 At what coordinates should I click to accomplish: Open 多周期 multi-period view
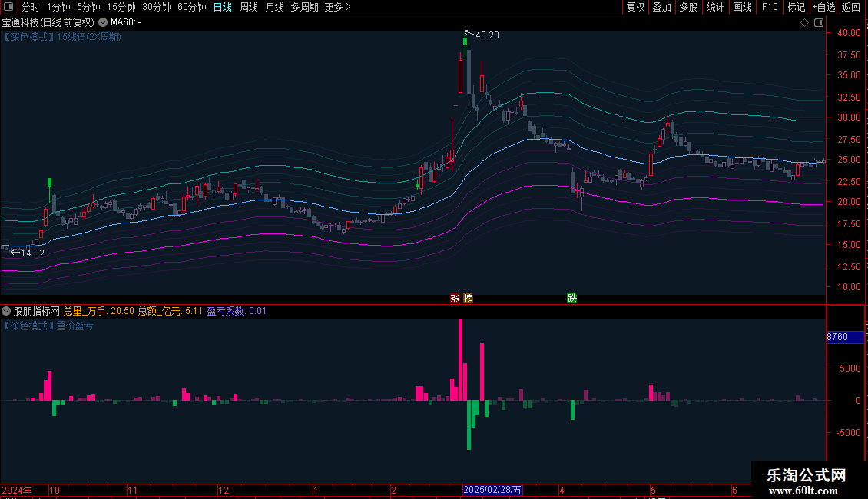(x=304, y=7)
